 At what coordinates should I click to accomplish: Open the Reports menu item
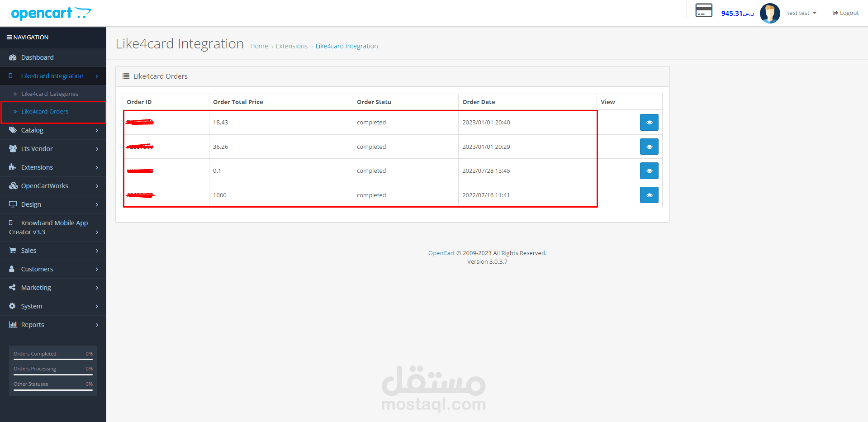(53, 325)
